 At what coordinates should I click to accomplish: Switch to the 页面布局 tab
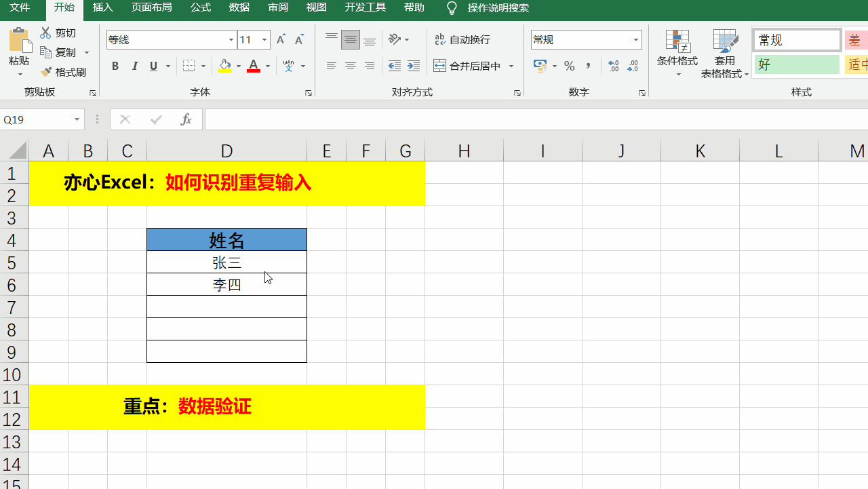152,8
